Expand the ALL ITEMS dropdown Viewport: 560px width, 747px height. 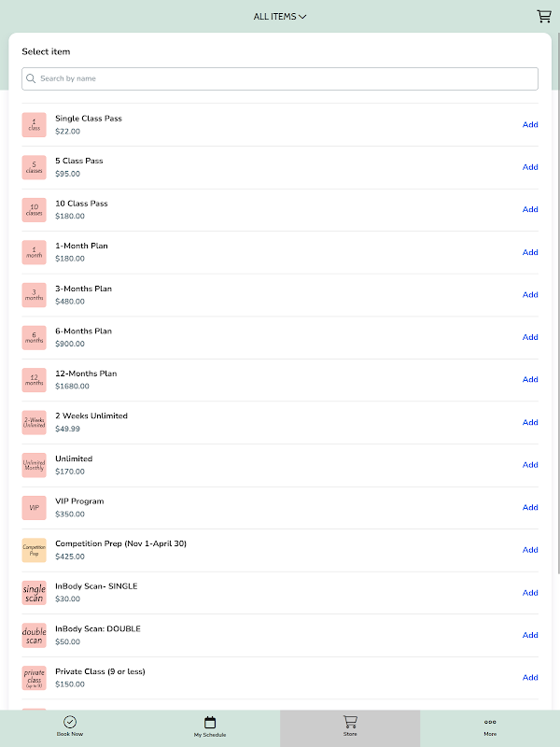280,16
